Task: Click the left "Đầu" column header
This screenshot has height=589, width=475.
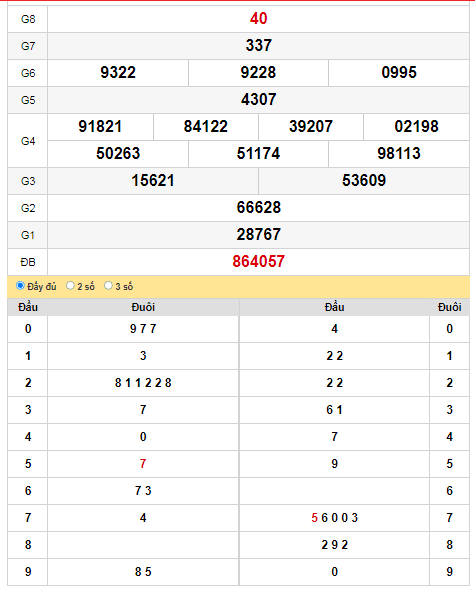Action: 28,307
